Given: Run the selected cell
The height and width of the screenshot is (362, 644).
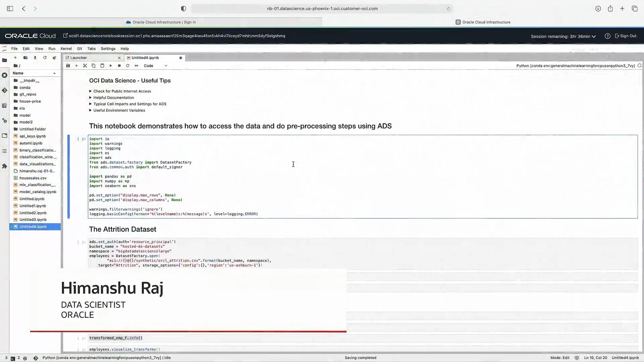Looking at the screenshot, I should click(111, 66).
